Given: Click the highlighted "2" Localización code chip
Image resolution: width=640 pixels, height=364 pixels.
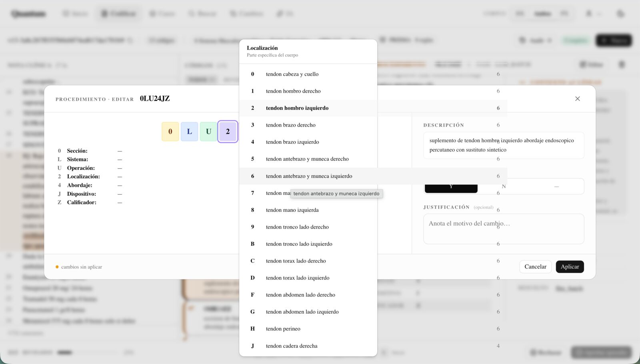Looking at the screenshot, I should 227,131.
